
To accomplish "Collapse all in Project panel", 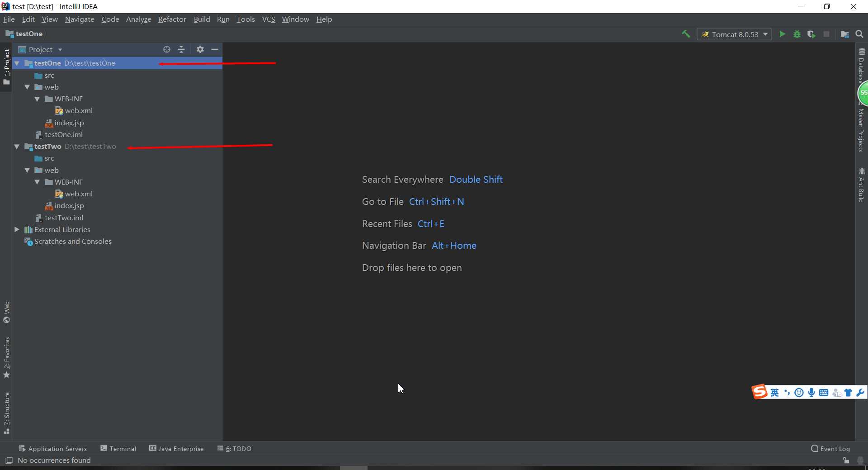I will [181, 49].
